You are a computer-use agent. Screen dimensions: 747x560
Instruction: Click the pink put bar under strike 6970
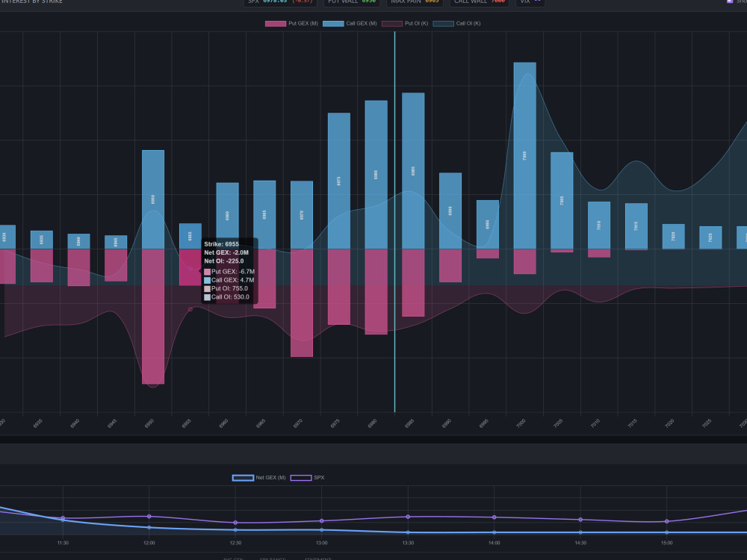tap(302, 303)
